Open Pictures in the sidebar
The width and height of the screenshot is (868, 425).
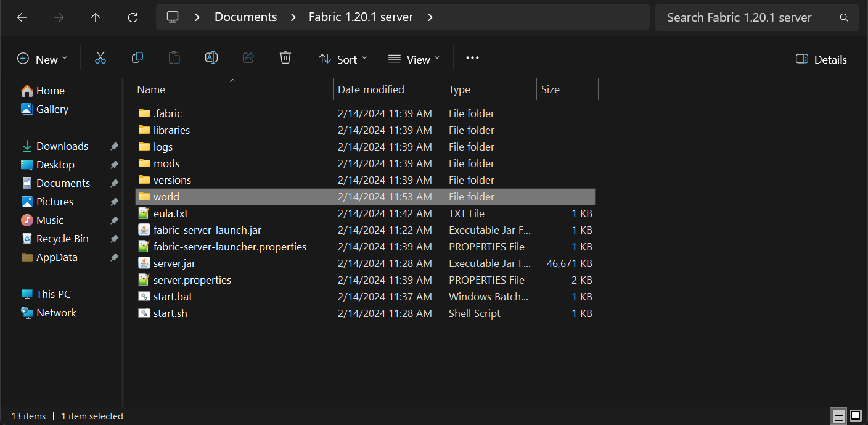click(47, 202)
